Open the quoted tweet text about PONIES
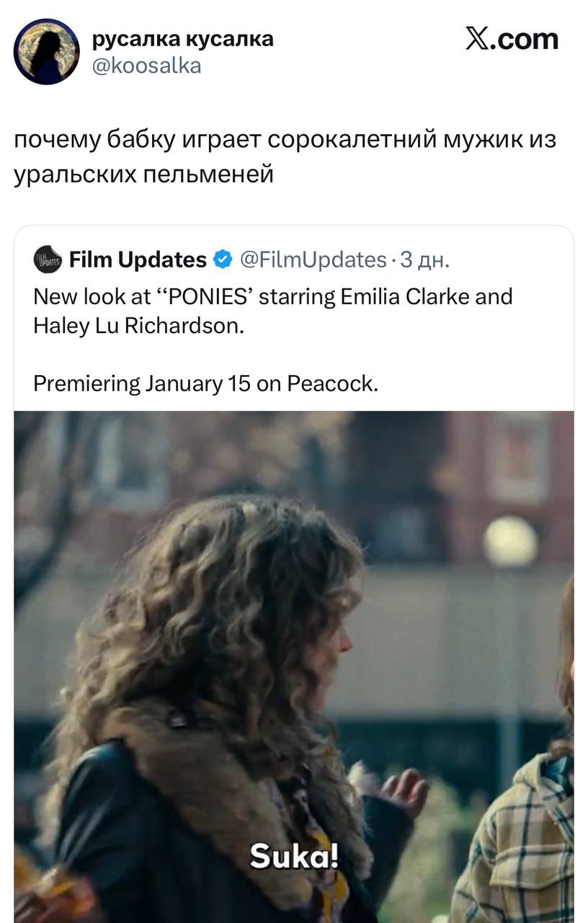 click(273, 312)
